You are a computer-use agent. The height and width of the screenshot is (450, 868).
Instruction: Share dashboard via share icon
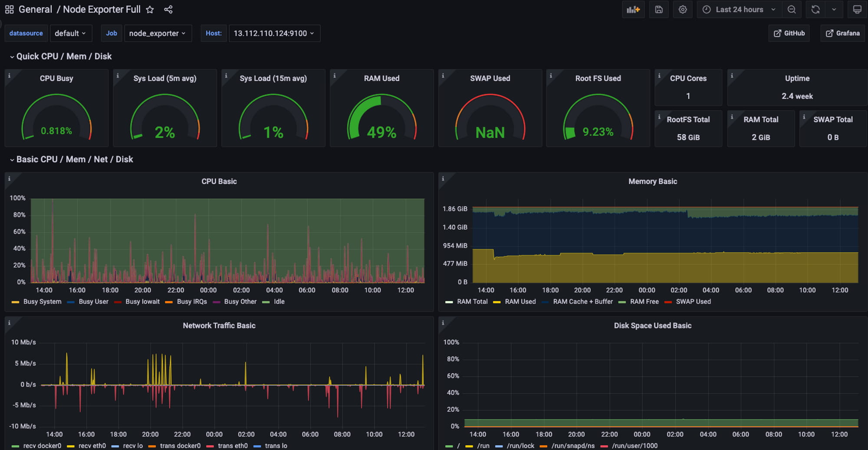pyautogui.click(x=168, y=10)
